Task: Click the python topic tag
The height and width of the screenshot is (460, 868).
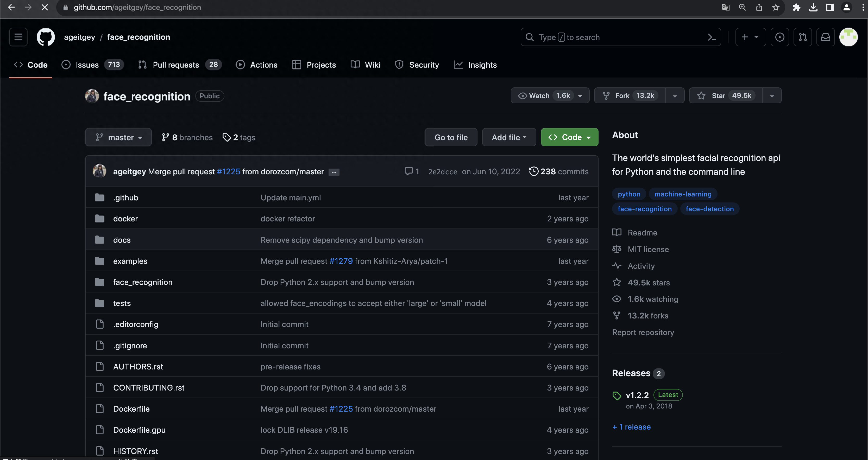Action: [x=629, y=194]
